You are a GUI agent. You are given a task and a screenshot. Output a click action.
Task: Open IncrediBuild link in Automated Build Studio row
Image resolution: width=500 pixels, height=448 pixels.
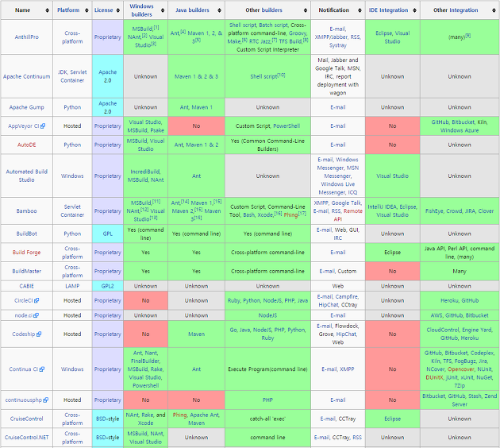pos(145,172)
